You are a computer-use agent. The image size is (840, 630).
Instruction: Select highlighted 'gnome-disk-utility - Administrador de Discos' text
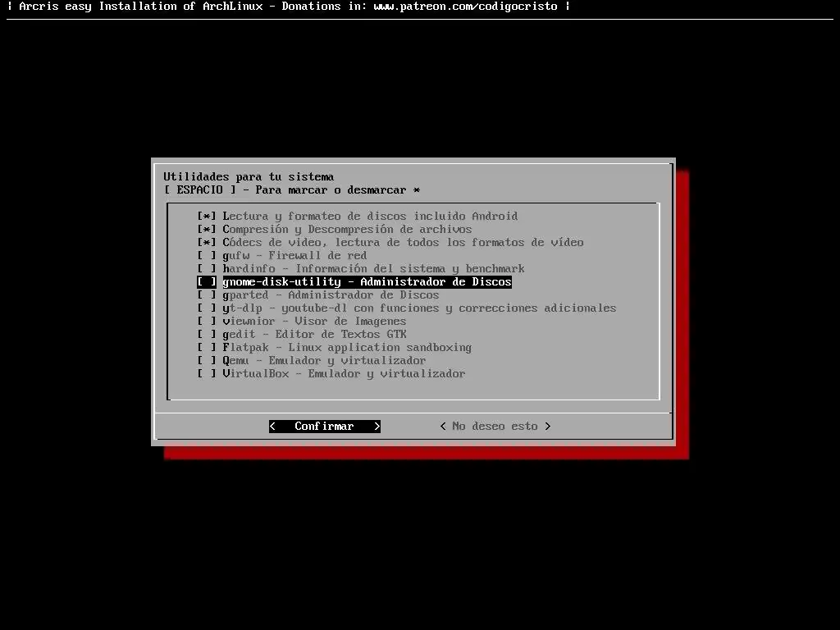(x=367, y=282)
